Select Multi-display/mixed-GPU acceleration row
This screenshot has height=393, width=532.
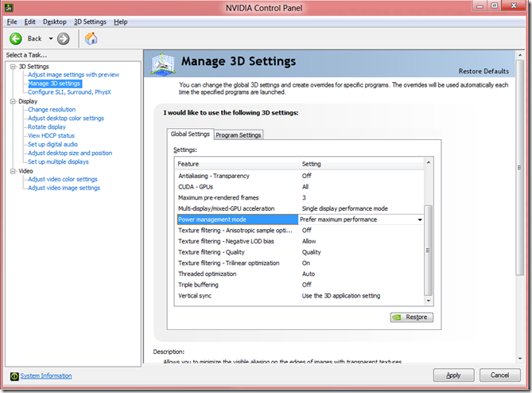[x=300, y=208]
